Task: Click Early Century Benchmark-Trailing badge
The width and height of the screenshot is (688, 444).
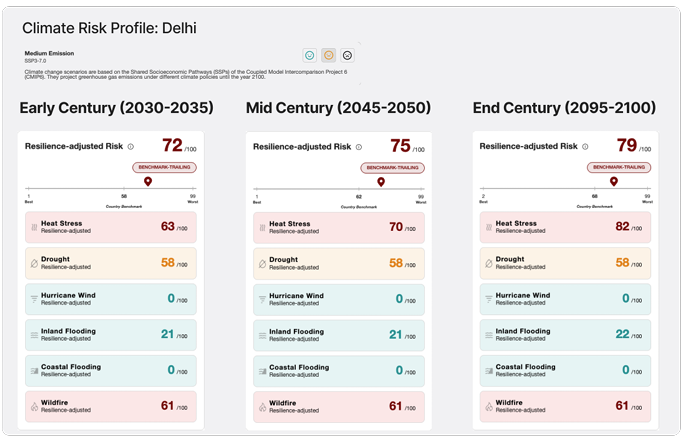Action: click(164, 168)
